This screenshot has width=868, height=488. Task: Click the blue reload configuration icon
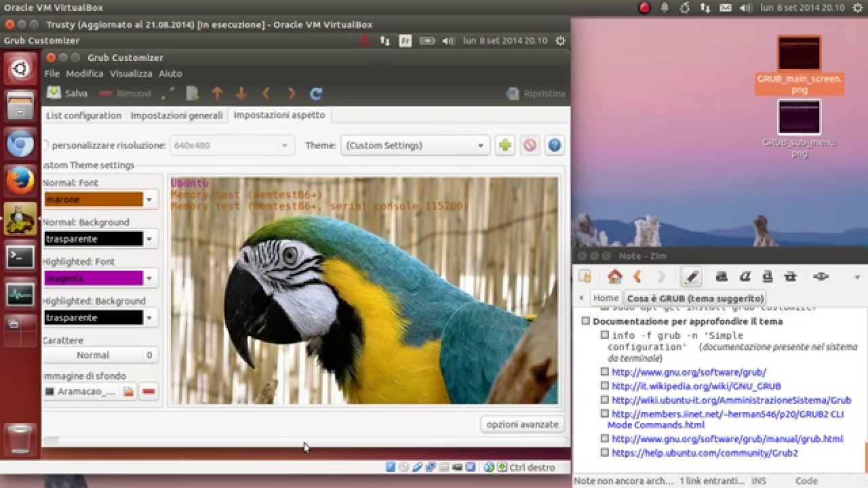pyautogui.click(x=316, y=94)
